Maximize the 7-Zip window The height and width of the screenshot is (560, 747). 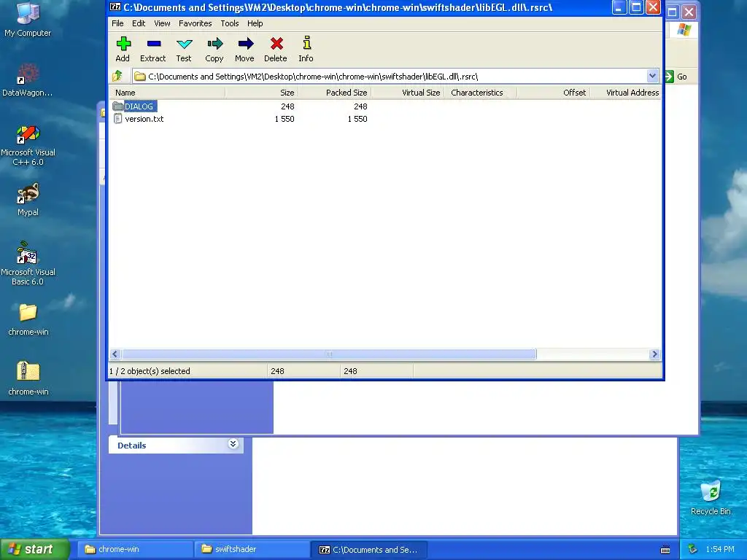636,7
